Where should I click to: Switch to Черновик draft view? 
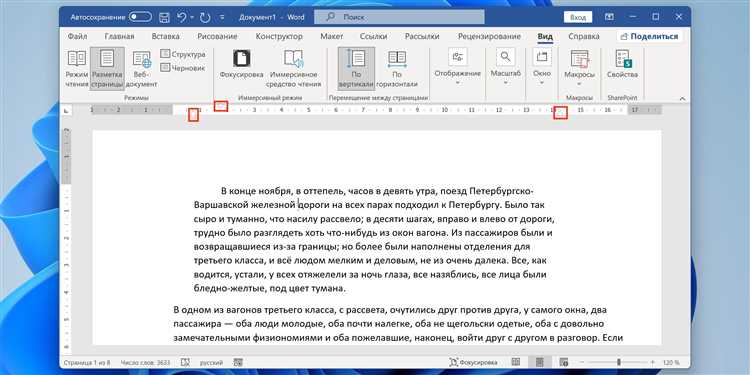click(183, 68)
